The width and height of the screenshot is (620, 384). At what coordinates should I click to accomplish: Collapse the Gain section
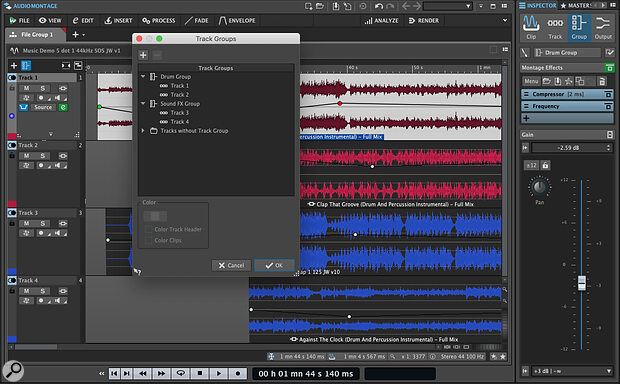(x=610, y=135)
